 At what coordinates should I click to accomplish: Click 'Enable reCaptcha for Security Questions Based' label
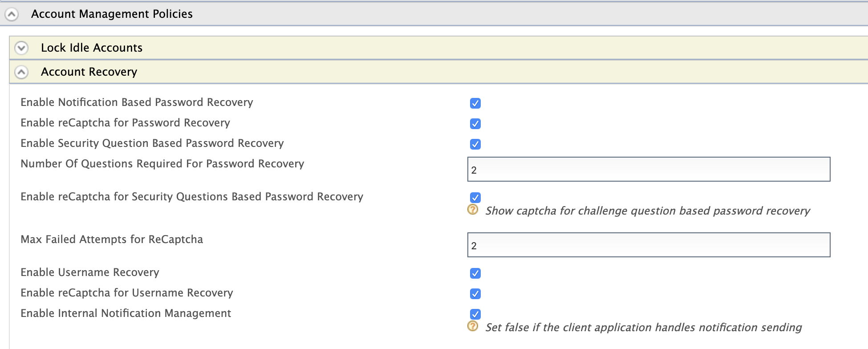pos(192,197)
